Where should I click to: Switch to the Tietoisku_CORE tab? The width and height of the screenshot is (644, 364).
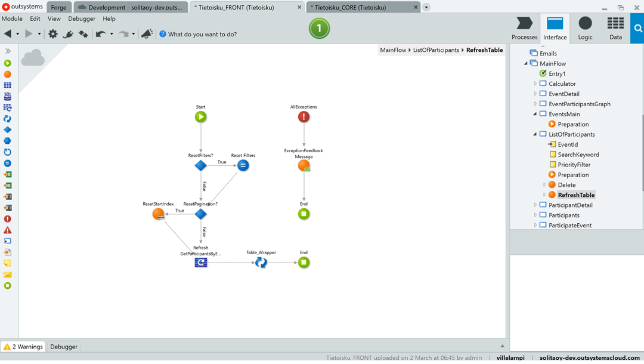pos(364,7)
